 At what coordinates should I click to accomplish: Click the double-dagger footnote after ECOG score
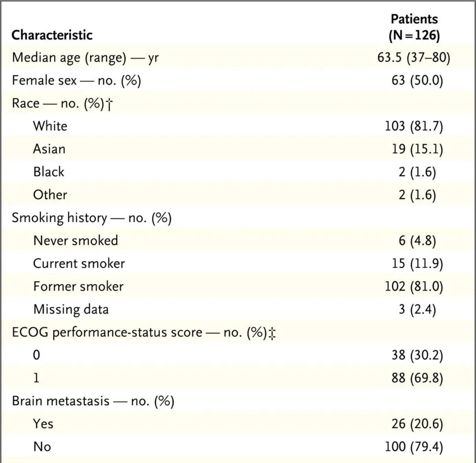pyautogui.click(x=272, y=333)
